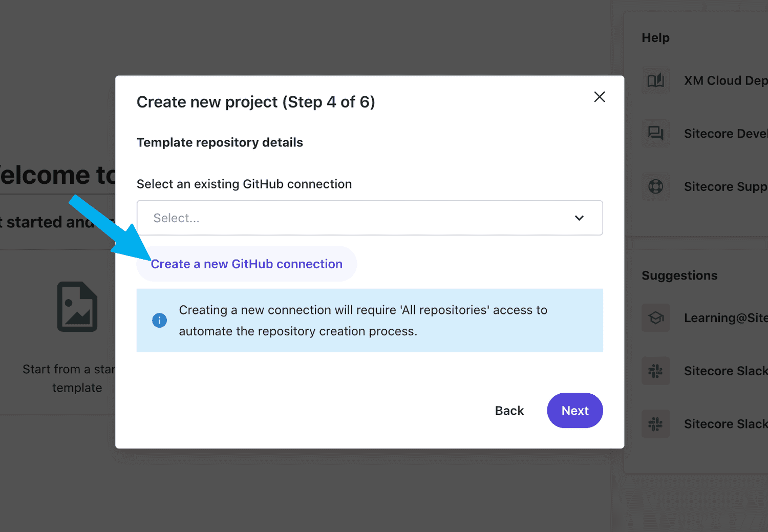Click the second Sitecore Slack icon
Viewport: 768px width, 532px height.
tap(655, 424)
